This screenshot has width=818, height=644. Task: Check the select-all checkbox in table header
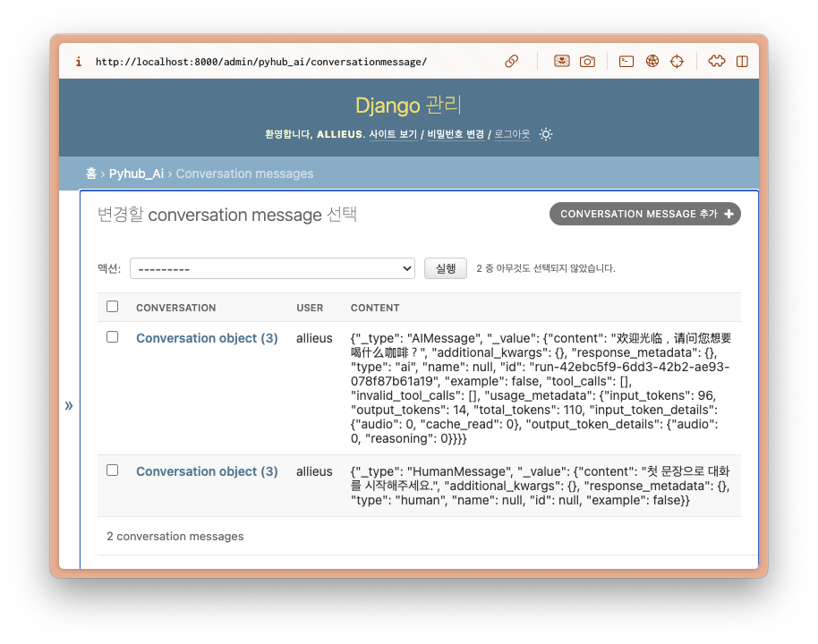[112, 307]
